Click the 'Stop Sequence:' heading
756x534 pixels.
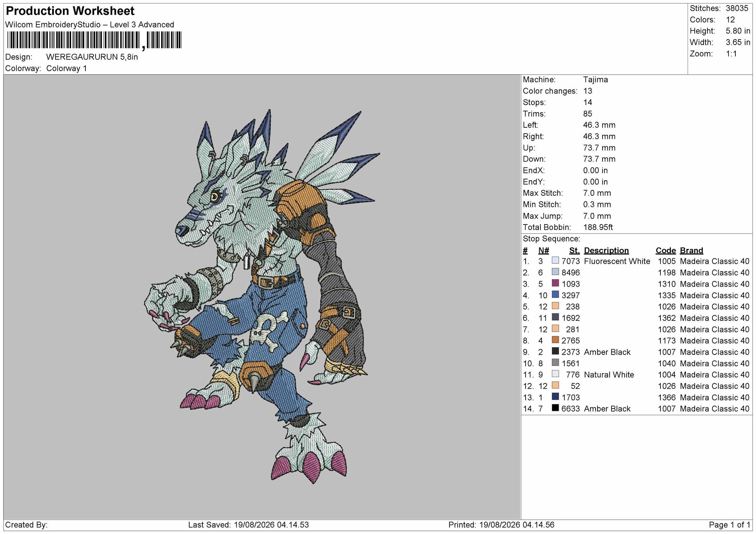point(552,239)
